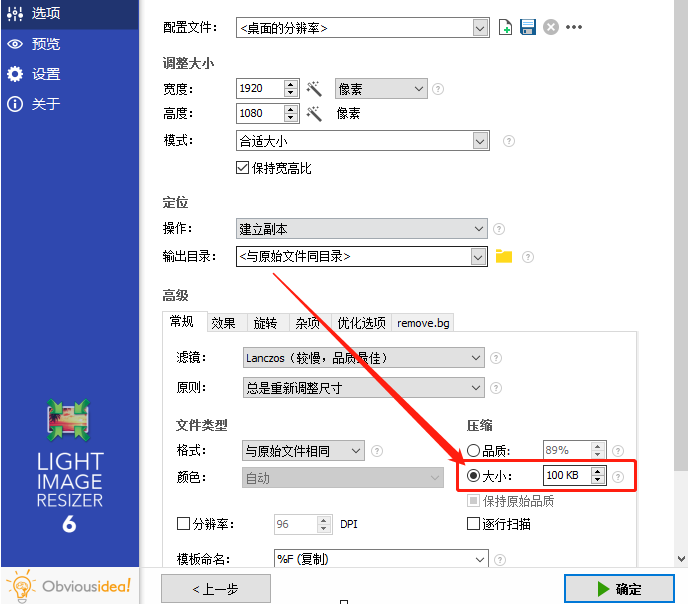
Task: Save profile with the floppy disk icon
Action: click(x=528, y=27)
